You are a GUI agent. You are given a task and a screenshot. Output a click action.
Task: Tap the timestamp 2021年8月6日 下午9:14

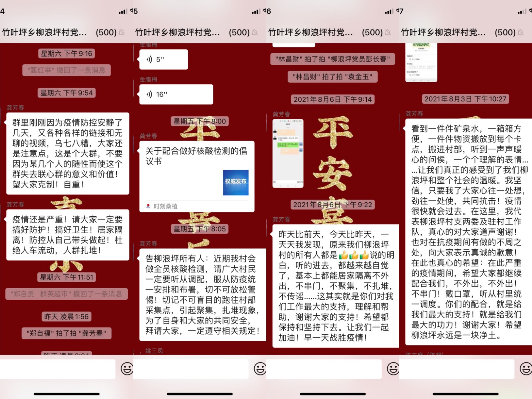coord(332,100)
